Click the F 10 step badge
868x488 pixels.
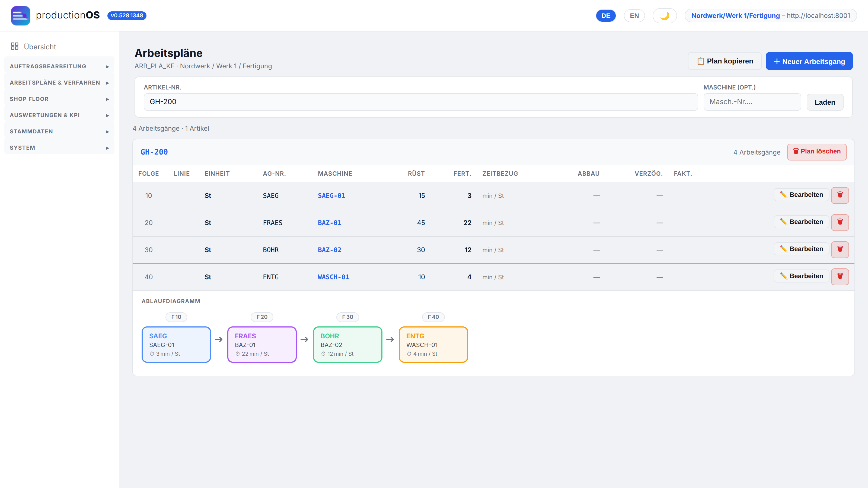click(x=176, y=317)
